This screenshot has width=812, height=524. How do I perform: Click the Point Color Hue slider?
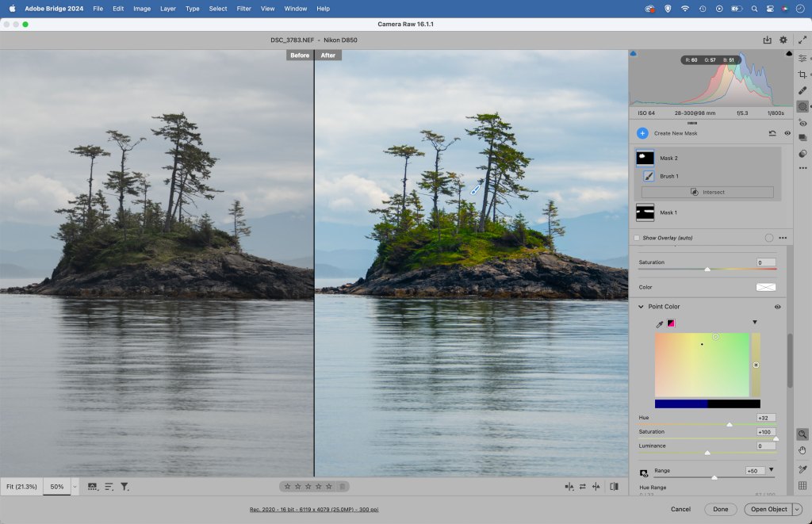pos(707,425)
